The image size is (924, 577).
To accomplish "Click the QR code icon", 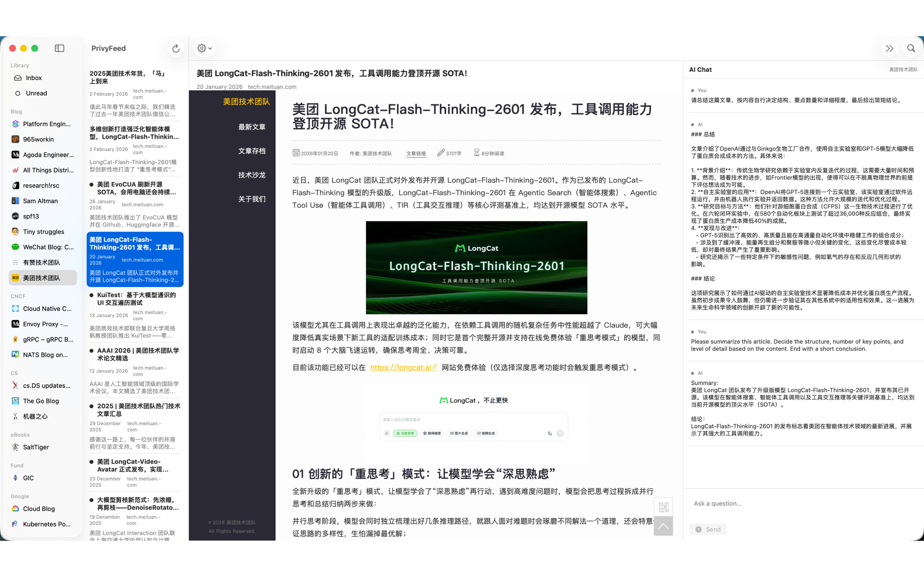I will point(663,507).
